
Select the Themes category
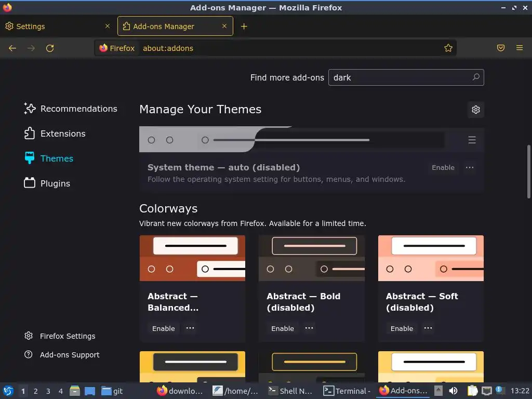coord(48,158)
